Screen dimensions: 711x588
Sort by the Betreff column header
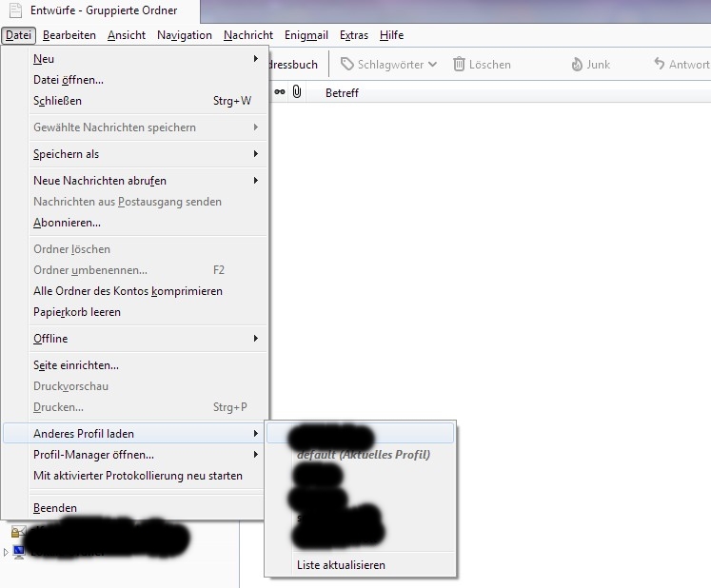click(342, 93)
